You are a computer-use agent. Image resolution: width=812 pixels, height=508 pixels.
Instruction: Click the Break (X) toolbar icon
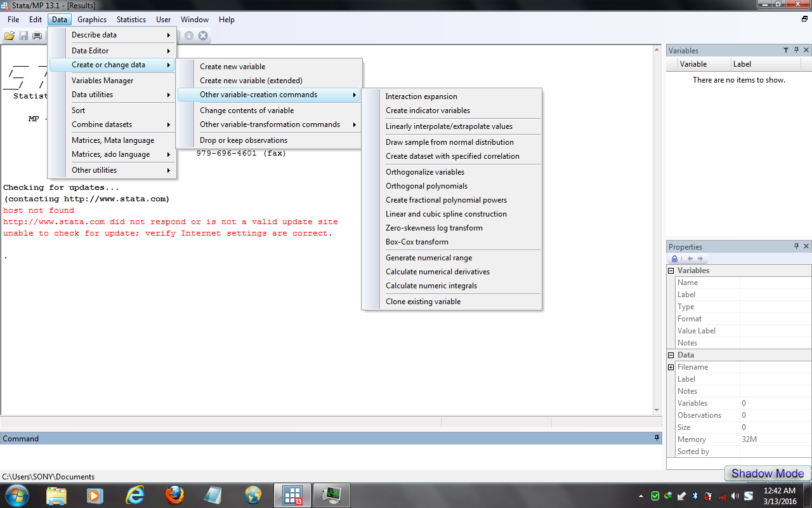pos(203,36)
